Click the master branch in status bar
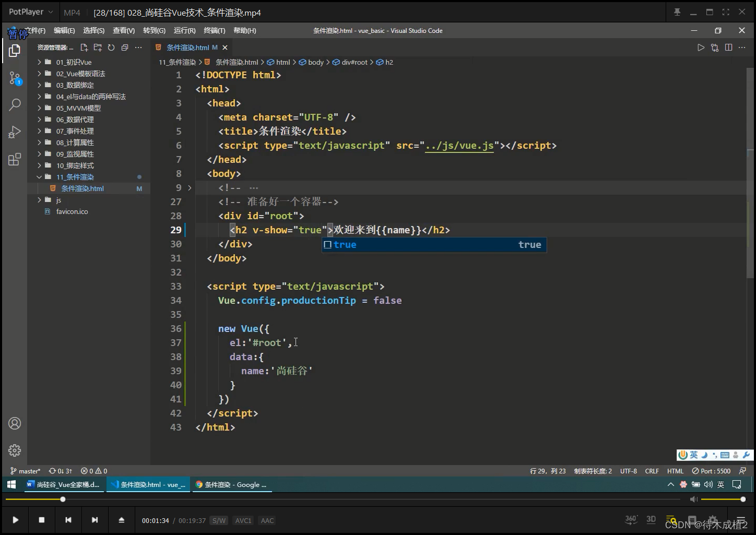Screen dimensions: 756x535 pos(25,471)
